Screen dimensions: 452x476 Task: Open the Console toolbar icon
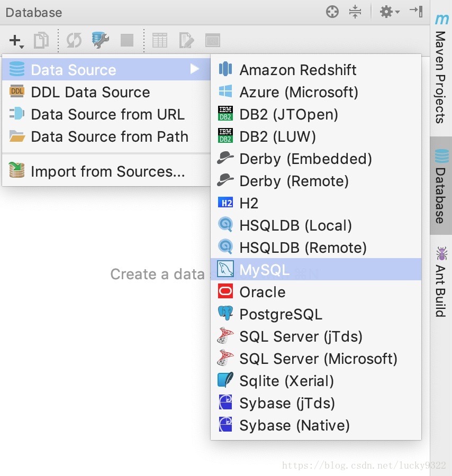[213, 40]
